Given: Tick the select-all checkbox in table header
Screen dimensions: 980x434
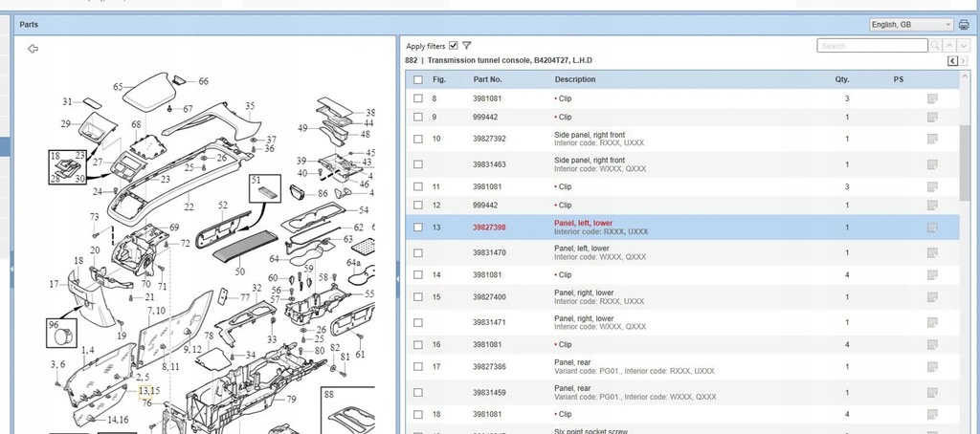Looking at the screenshot, I should tap(418, 80).
